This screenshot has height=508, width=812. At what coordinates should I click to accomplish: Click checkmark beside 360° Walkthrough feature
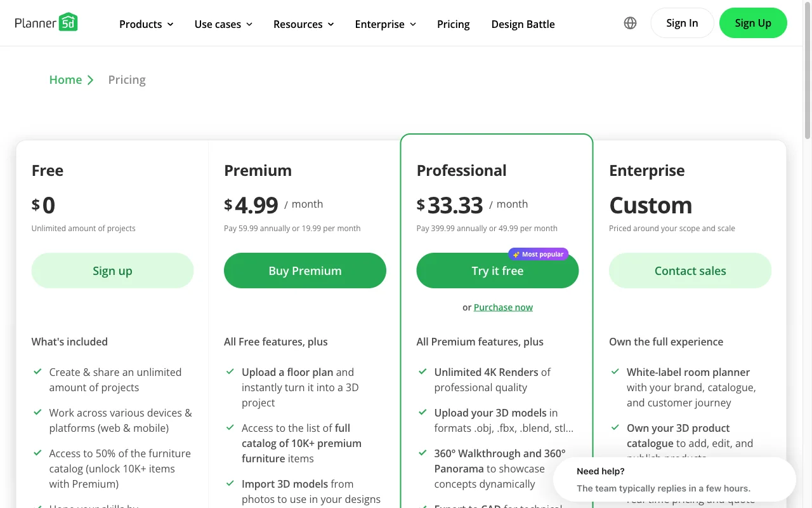(422, 453)
